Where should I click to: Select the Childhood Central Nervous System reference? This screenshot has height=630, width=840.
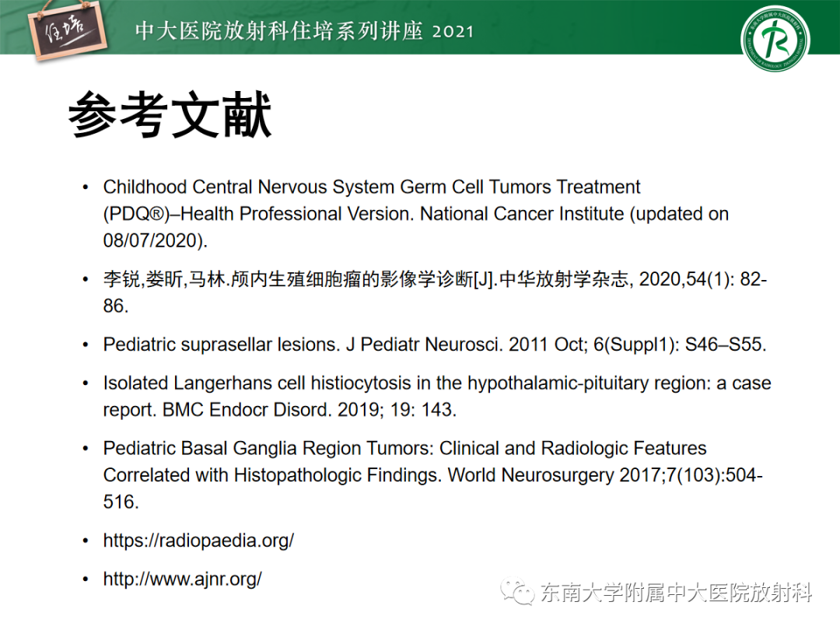coord(415,214)
